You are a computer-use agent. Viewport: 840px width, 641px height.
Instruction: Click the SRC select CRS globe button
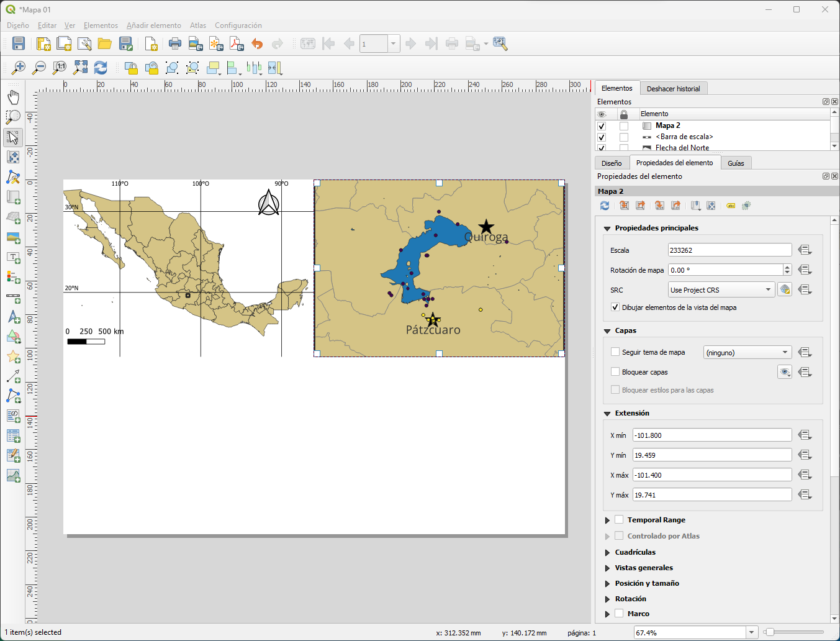tap(785, 289)
